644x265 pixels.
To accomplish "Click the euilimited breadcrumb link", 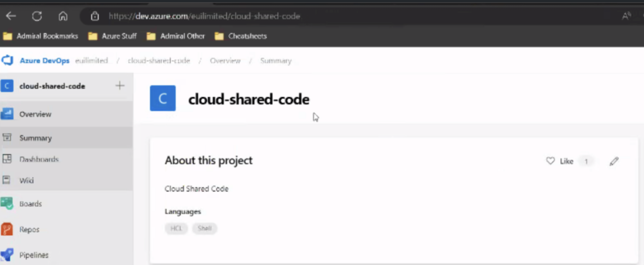I will 91,61.
